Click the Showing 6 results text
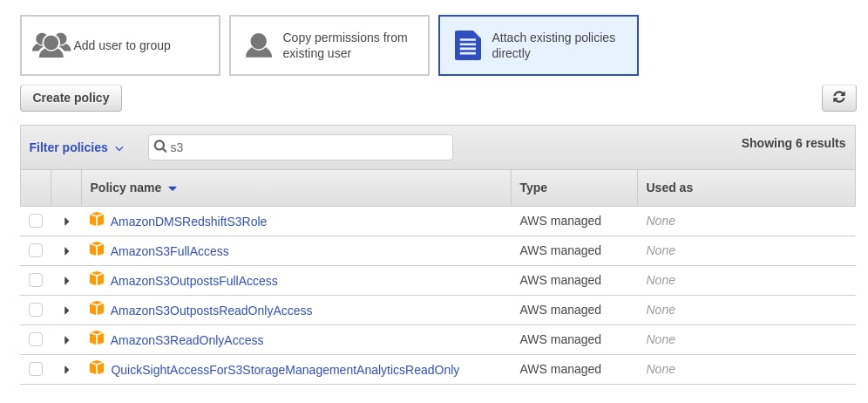 pyautogui.click(x=793, y=143)
